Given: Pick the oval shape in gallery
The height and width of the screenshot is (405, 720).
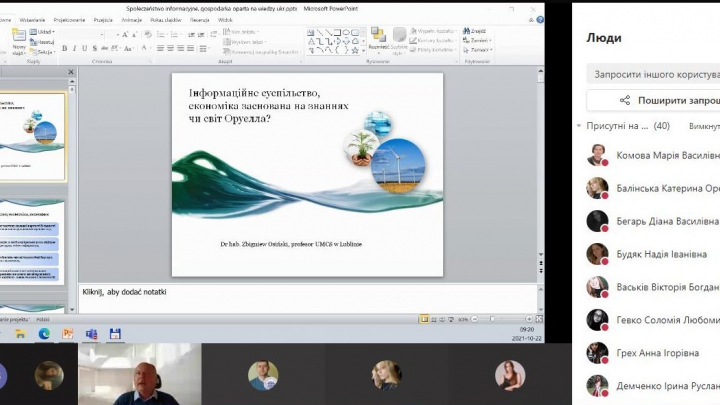Looking at the screenshot, I should pyautogui.click(x=346, y=32).
